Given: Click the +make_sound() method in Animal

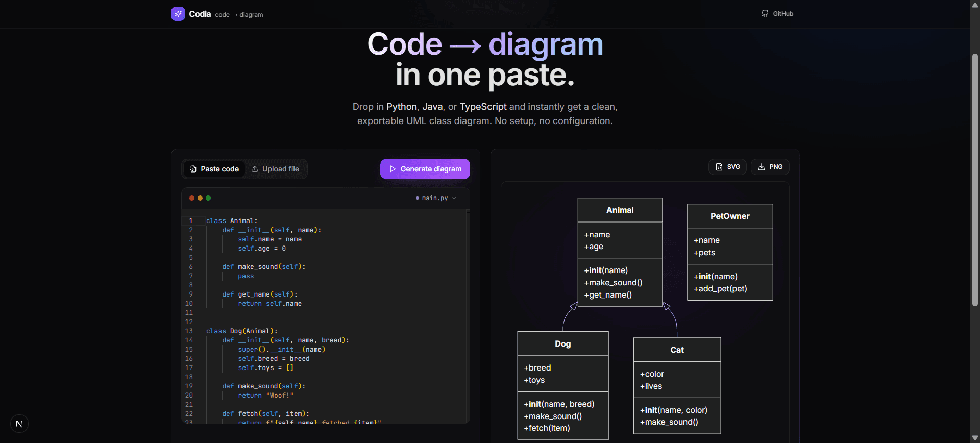Looking at the screenshot, I should tap(614, 283).
